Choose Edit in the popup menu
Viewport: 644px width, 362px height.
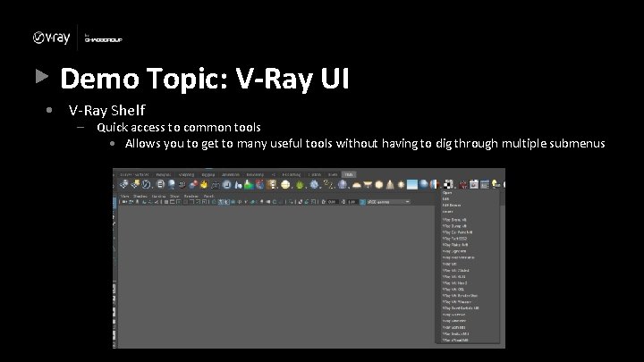[445, 199]
